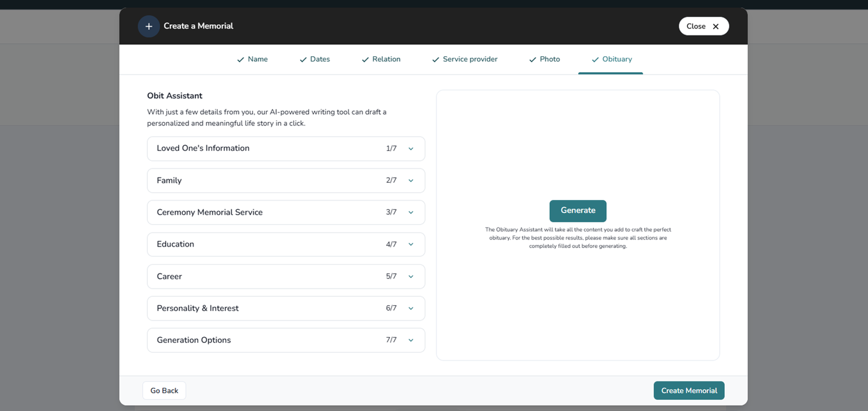
Task: Switch to the Relation step tab
Action: (381, 59)
